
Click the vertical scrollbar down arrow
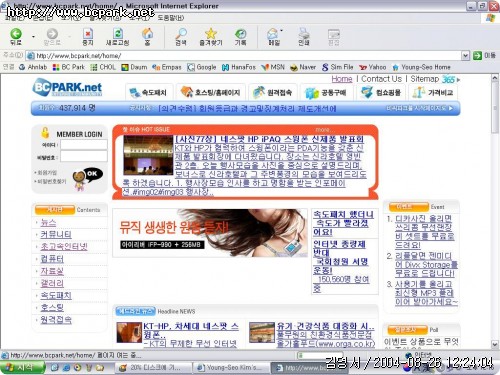[495, 344]
